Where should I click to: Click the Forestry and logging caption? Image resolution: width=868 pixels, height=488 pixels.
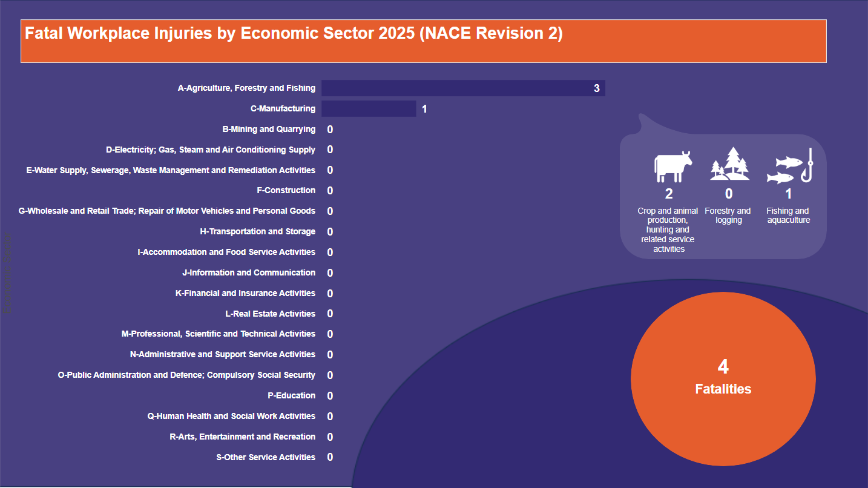(728, 216)
